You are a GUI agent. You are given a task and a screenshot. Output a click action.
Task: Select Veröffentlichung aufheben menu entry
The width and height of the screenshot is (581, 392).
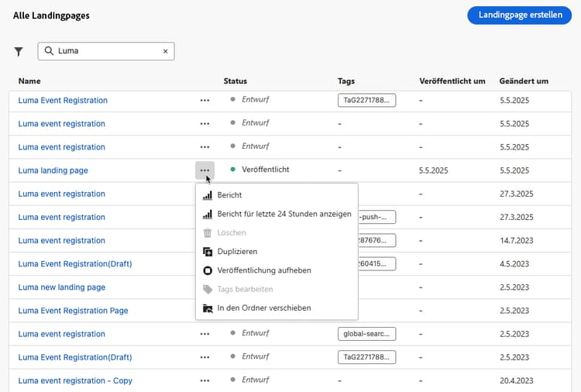[264, 270]
